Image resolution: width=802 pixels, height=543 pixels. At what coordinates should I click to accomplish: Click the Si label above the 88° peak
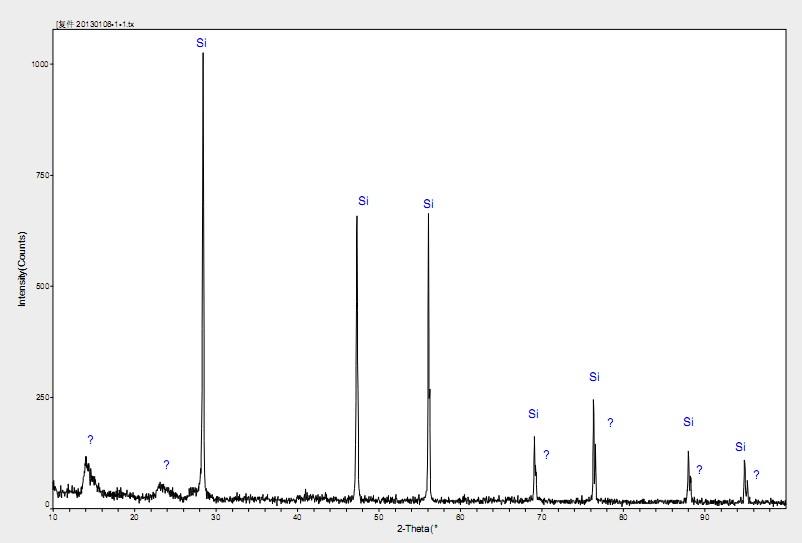688,422
